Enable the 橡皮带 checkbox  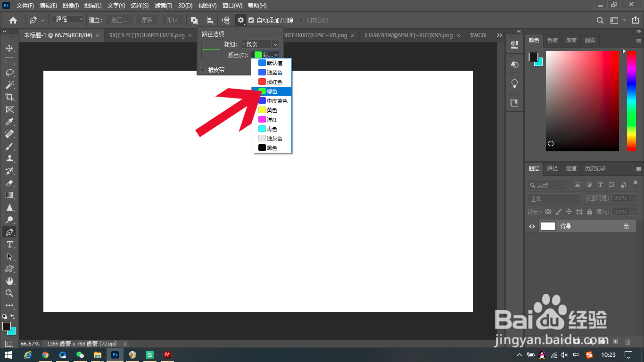(x=203, y=70)
